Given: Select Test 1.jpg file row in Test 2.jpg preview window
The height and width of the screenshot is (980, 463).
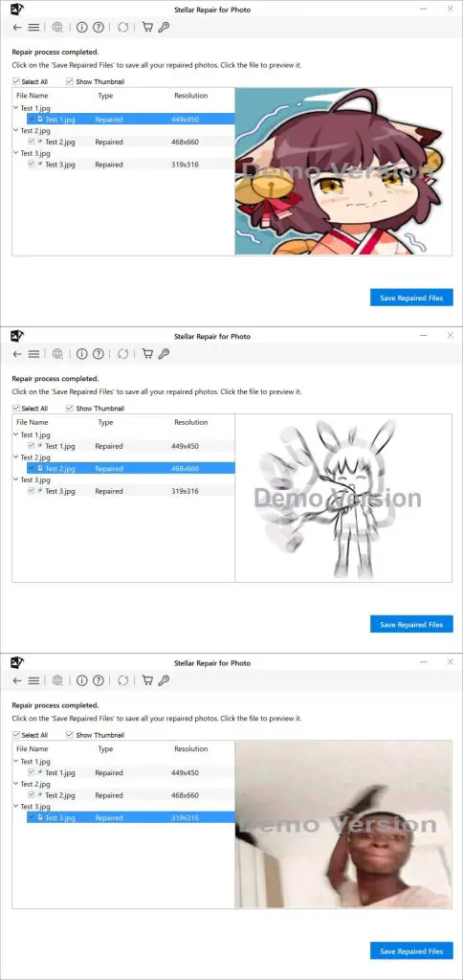Looking at the screenshot, I should point(131,446).
